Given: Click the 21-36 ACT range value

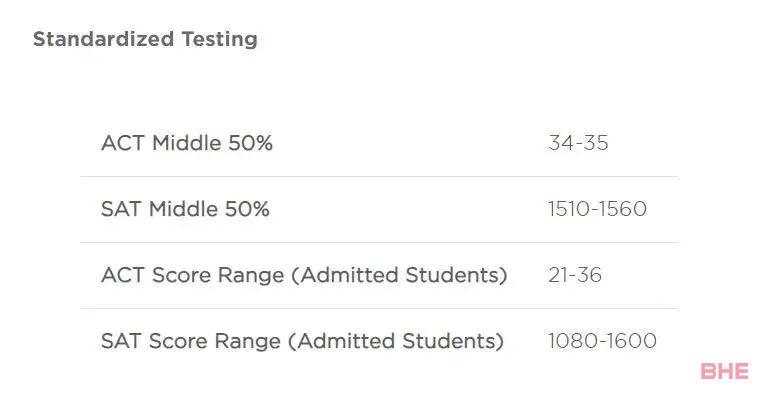Looking at the screenshot, I should (575, 275).
